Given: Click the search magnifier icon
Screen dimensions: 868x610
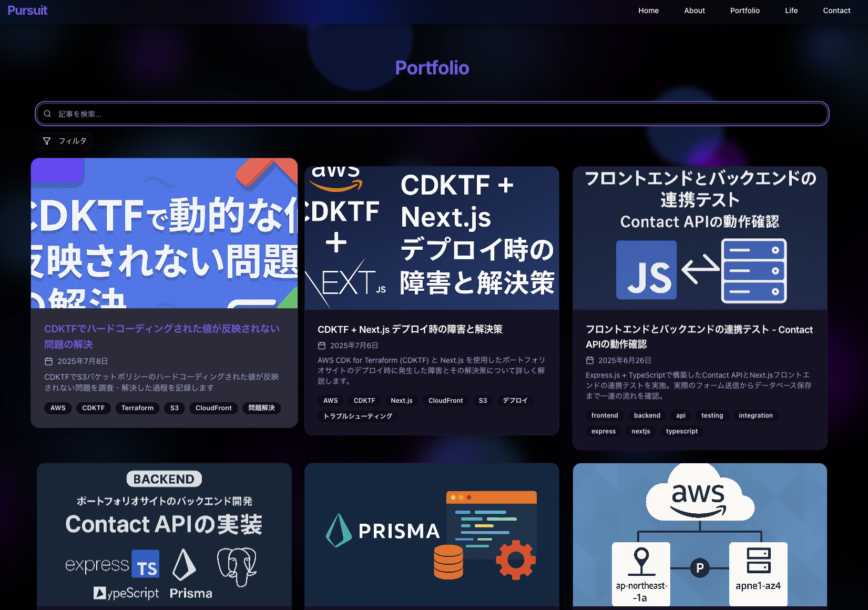Looking at the screenshot, I should [47, 114].
